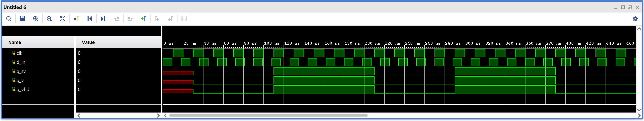Jump to the end of simulation time
The width and height of the screenshot is (644, 121).
103,19
